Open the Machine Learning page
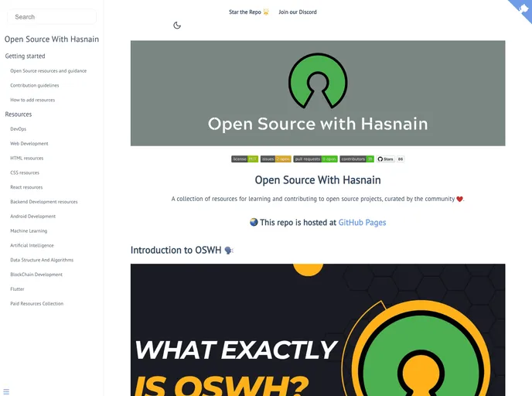This screenshot has width=532, height=396. [29, 231]
